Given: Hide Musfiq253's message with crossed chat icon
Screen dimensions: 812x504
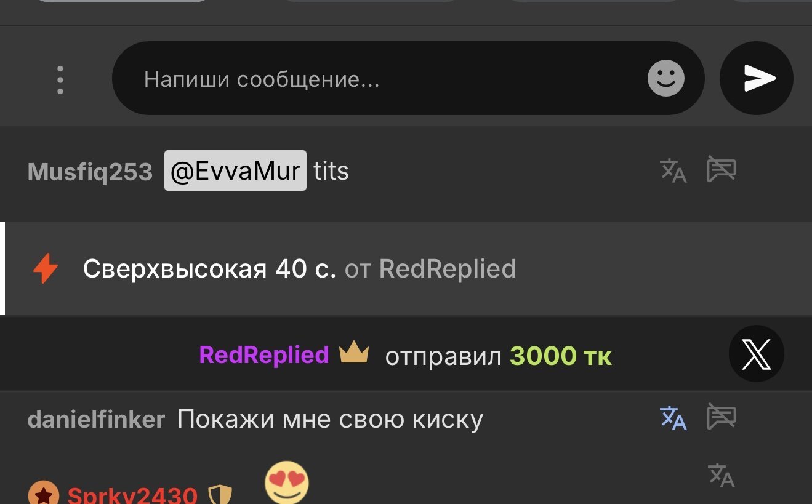Looking at the screenshot, I should pos(722,170).
